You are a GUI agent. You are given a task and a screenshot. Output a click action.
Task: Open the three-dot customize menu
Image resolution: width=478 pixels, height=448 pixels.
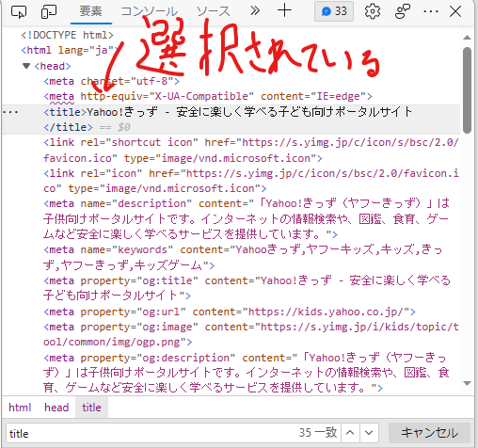(431, 11)
